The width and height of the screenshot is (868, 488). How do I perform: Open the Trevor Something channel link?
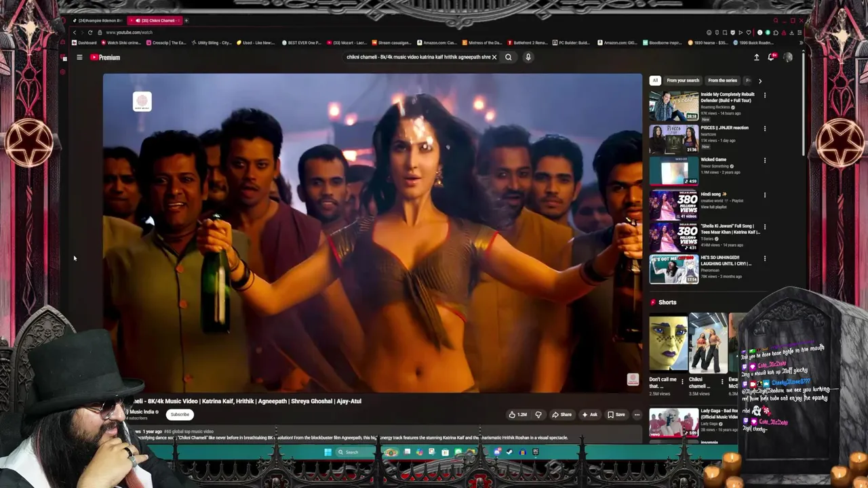pyautogui.click(x=715, y=166)
